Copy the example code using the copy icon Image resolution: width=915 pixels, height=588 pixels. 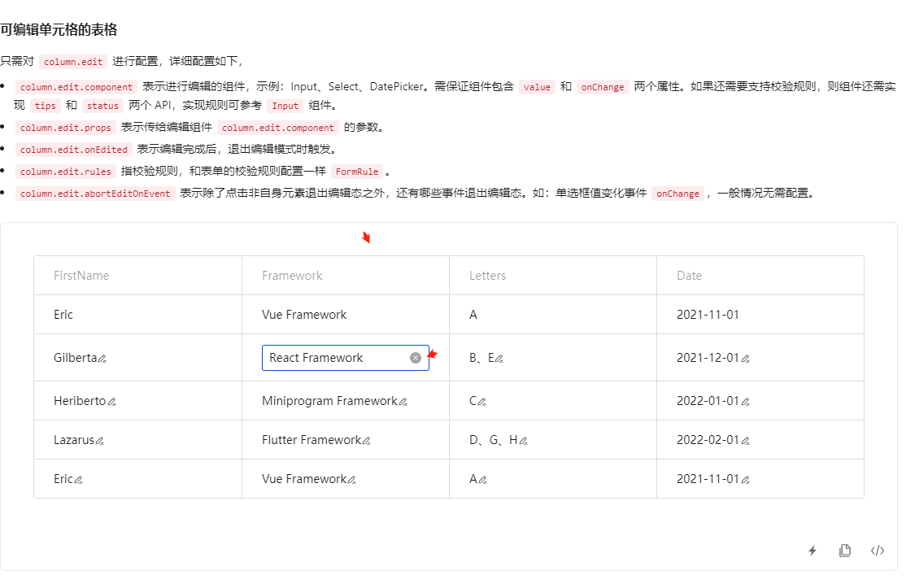coord(844,551)
